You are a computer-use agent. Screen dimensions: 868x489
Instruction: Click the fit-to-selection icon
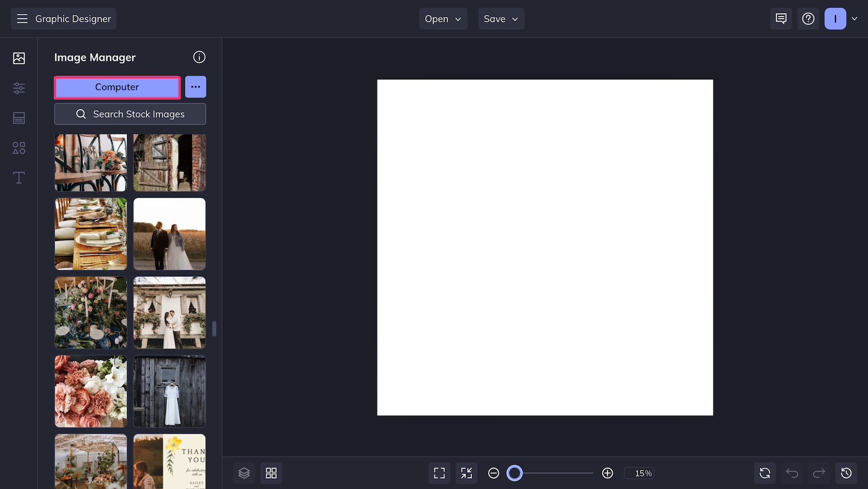466,473
